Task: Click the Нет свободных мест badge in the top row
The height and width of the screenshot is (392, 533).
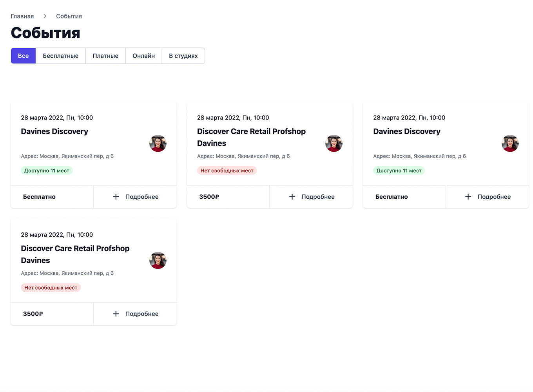Action: pyautogui.click(x=227, y=171)
